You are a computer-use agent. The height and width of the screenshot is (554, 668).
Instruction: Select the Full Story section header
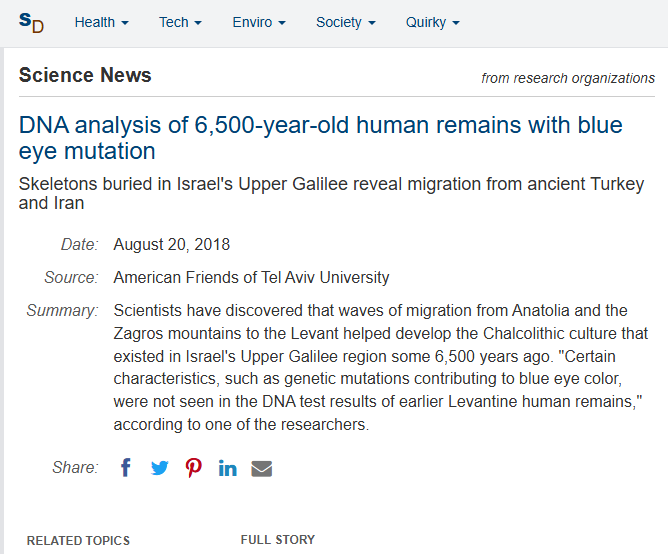[277, 540]
